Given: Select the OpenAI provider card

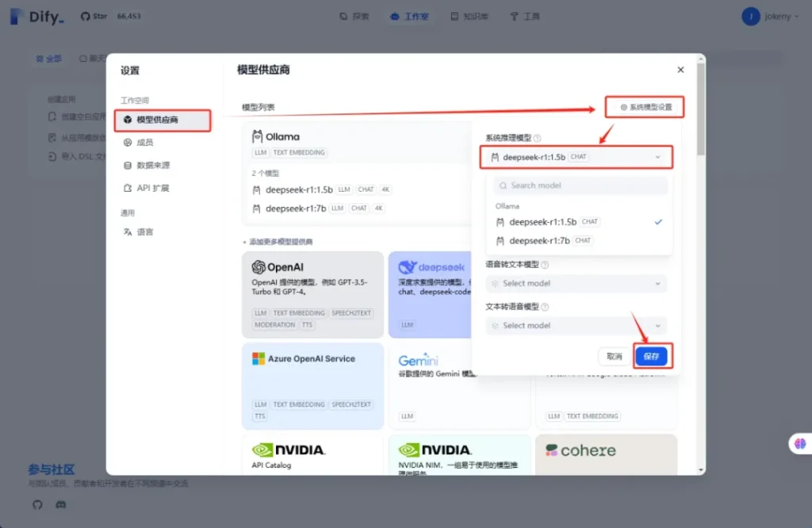Looking at the screenshot, I should pyautogui.click(x=312, y=294).
